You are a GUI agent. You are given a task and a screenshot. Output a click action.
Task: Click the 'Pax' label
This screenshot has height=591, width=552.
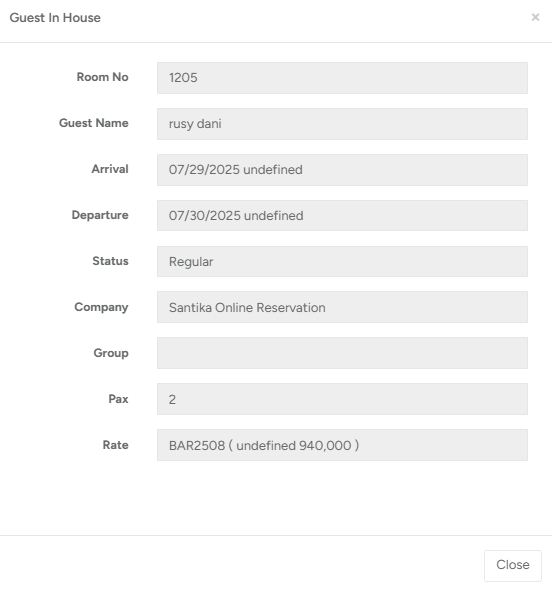118,399
